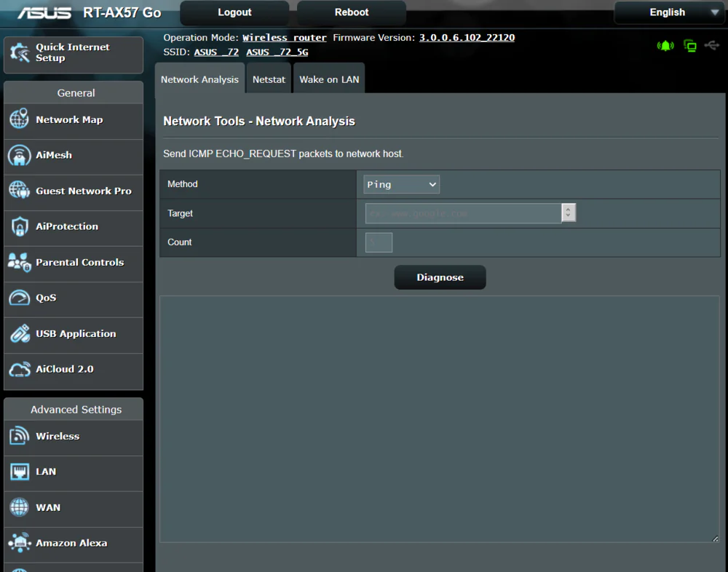Screen dimensions: 728x572
Task: Open firmware version 3.0.0.6.102_22120 link
Action: tap(467, 38)
